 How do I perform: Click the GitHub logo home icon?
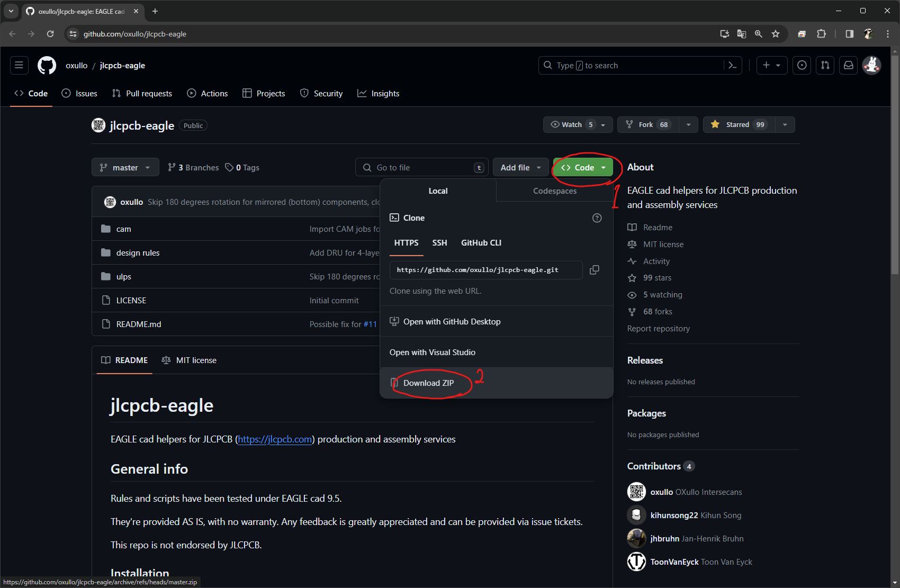47,66
